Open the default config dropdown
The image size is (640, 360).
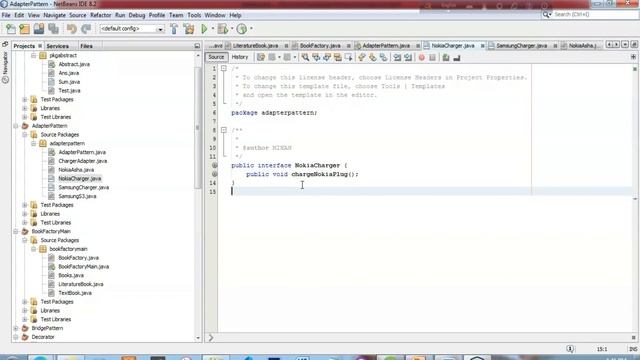coord(160,29)
